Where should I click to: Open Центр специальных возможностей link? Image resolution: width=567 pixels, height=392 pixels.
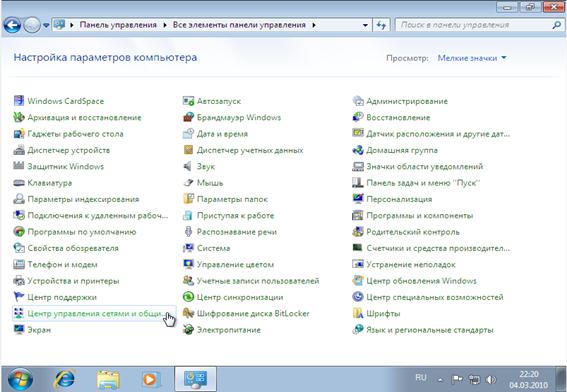[435, 297]
